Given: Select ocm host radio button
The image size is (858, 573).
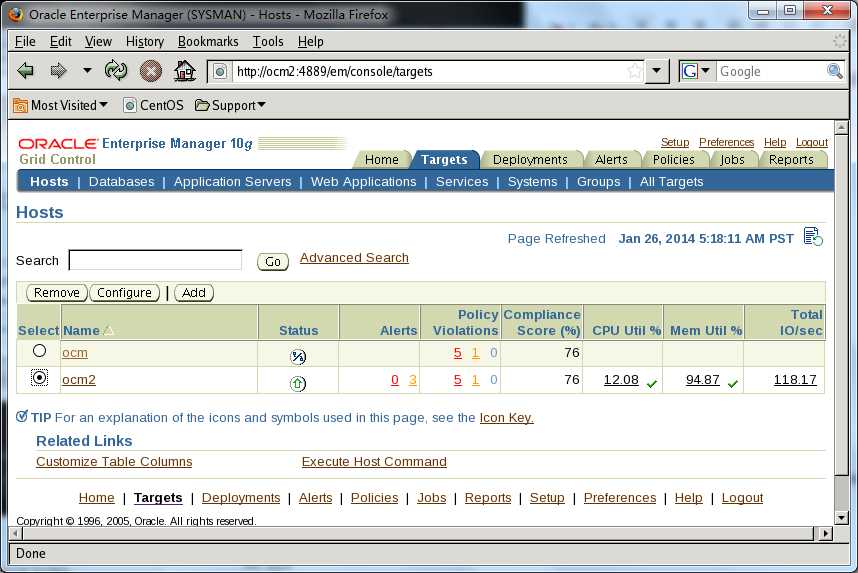Looking at the screenshot, I should pos(39,351).
